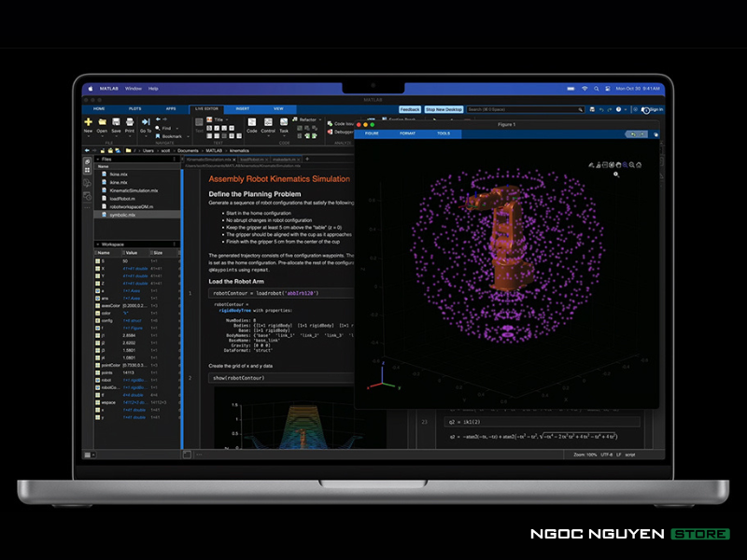Click the Stop New Desktop button

[444, 109]
